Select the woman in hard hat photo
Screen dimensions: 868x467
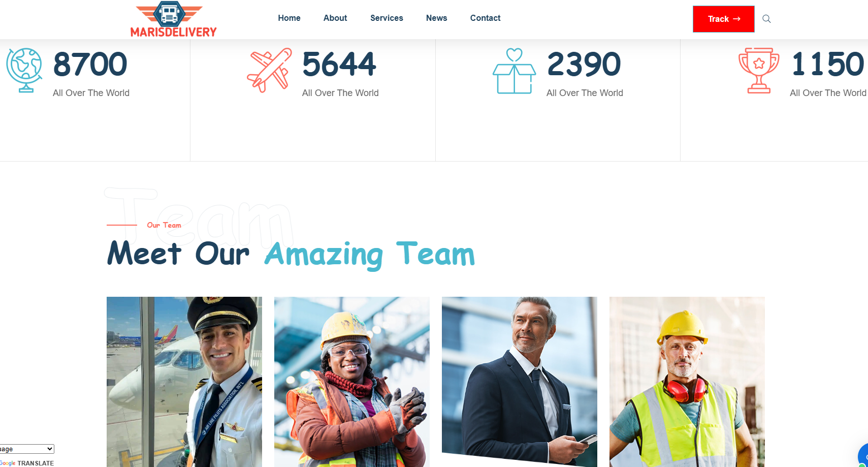[x=352, y=382]
